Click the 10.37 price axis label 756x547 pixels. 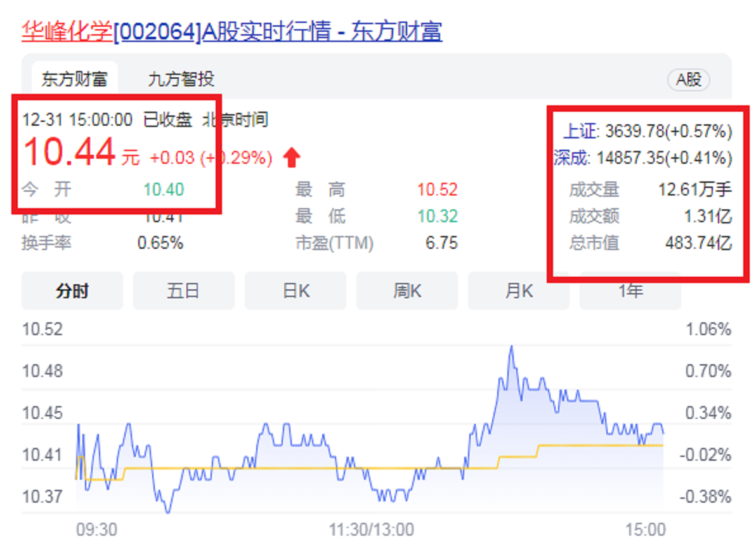click(x=42, y=496)
